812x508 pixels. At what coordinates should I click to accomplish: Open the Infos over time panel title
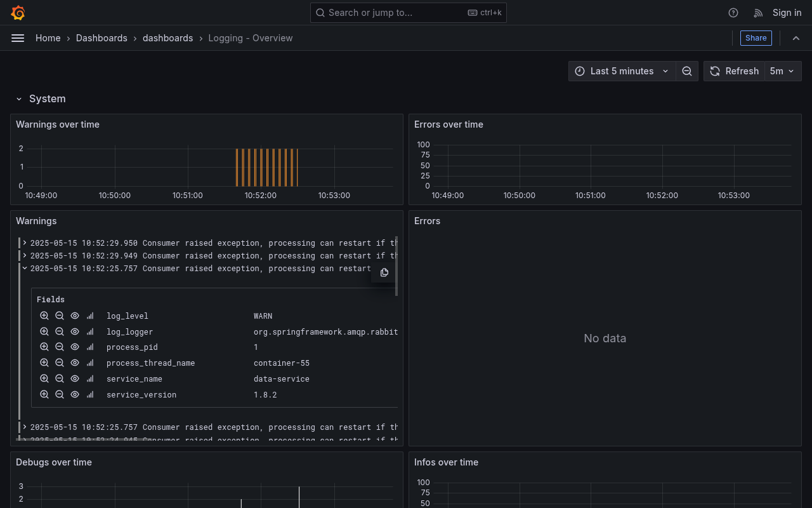446,462
